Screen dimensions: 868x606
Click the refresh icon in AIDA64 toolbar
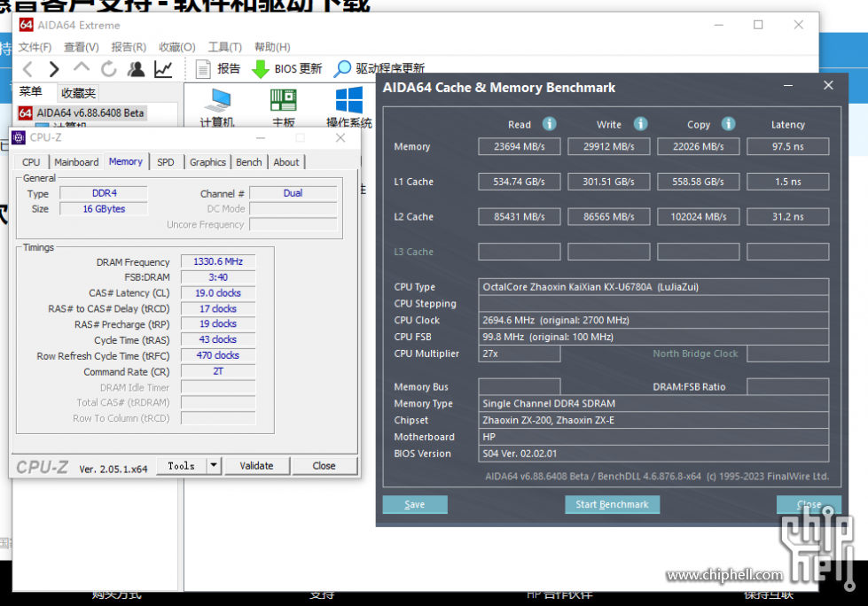(108, 69)
